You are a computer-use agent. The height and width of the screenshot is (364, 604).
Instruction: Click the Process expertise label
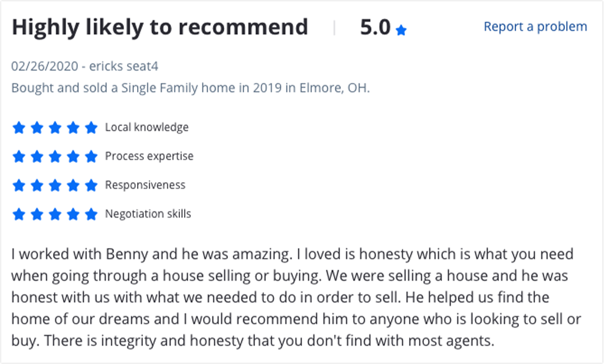coord(149,156)
